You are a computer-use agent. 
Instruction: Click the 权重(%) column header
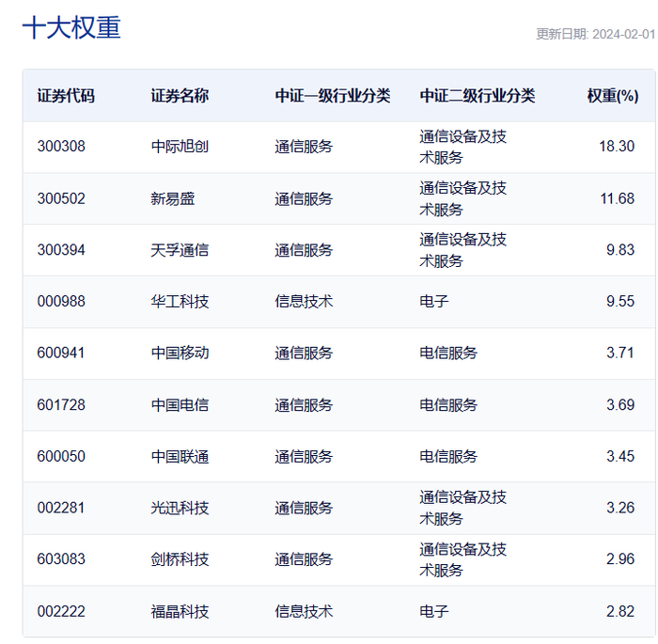point(613,96)
